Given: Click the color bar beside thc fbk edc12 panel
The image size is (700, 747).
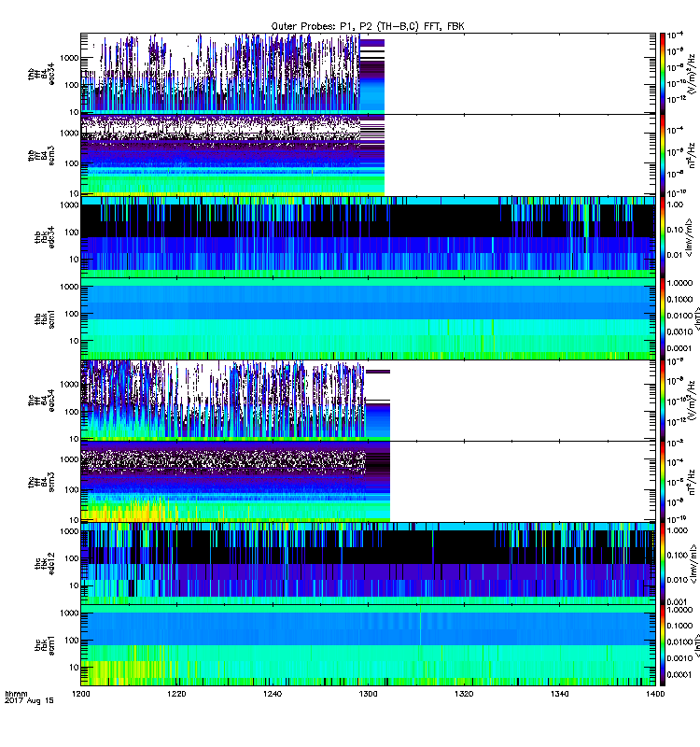Looking at the screenshot, I should 663,564.
